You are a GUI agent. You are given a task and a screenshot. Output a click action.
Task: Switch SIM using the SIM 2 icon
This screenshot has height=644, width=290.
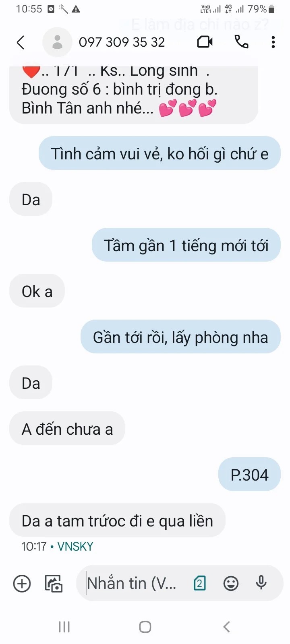coord(200,583)
